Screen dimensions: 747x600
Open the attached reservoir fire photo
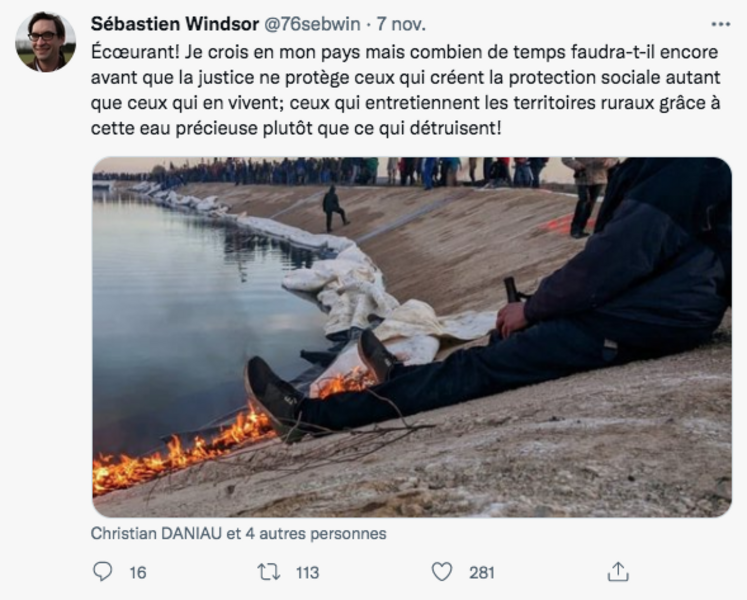pyautogui.click(x=412, y=337)
